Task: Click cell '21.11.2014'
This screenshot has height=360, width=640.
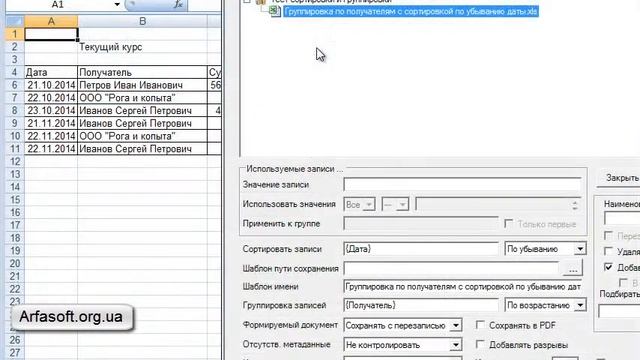Action: (51, 123)
